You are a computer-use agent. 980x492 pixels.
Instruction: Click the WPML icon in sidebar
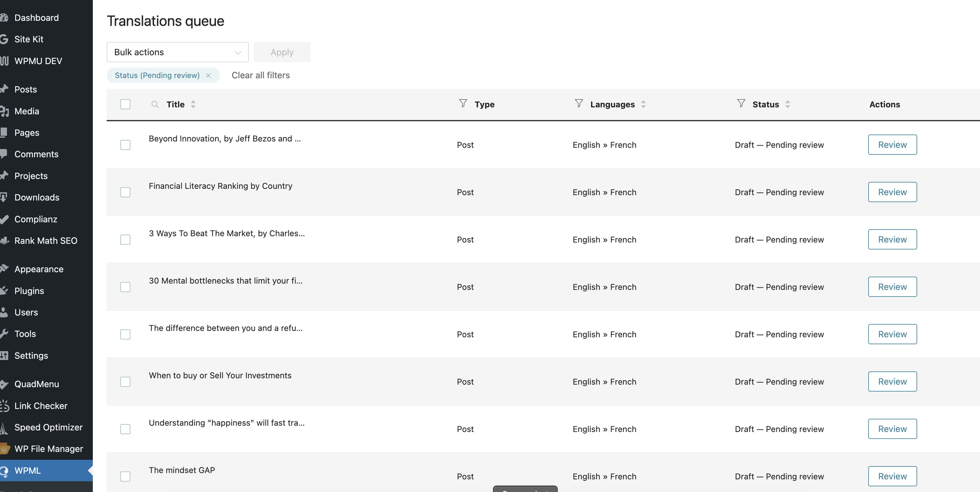tap(4, 471)
